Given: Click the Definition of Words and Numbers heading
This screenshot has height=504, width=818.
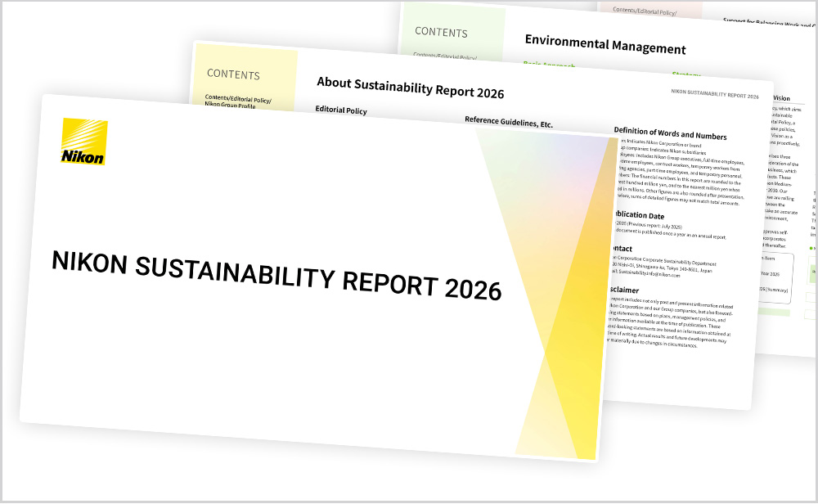Looking at the screenshot, I should [671, 133].
